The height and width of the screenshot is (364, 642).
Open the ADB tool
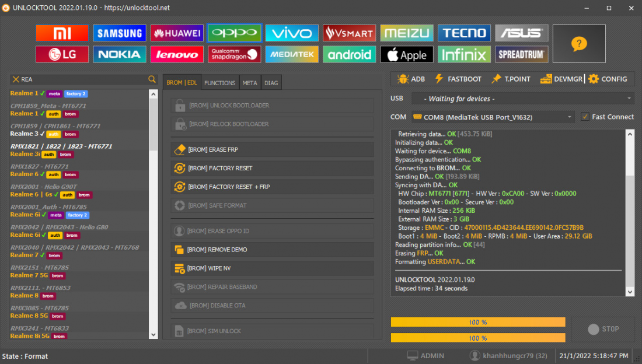[411, 79]
